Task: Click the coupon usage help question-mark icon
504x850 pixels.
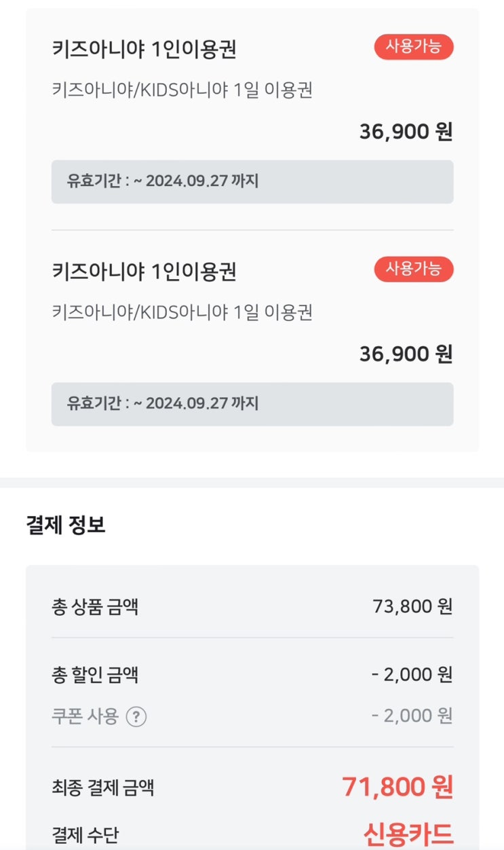Action: (136, 716)
